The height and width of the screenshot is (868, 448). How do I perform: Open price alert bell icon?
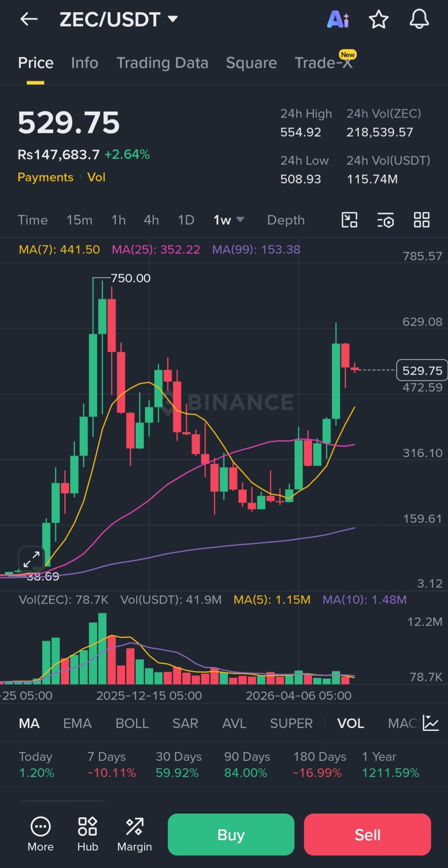tap(419, 19)
